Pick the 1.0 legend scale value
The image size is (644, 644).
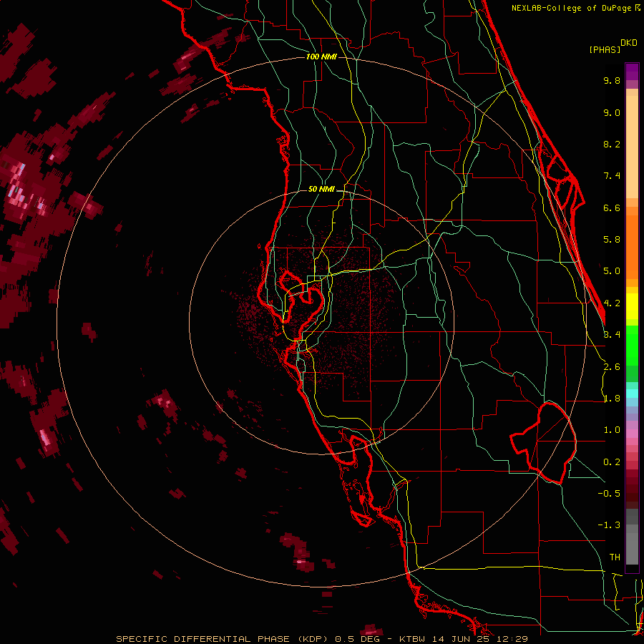click(x=612, y=430)
